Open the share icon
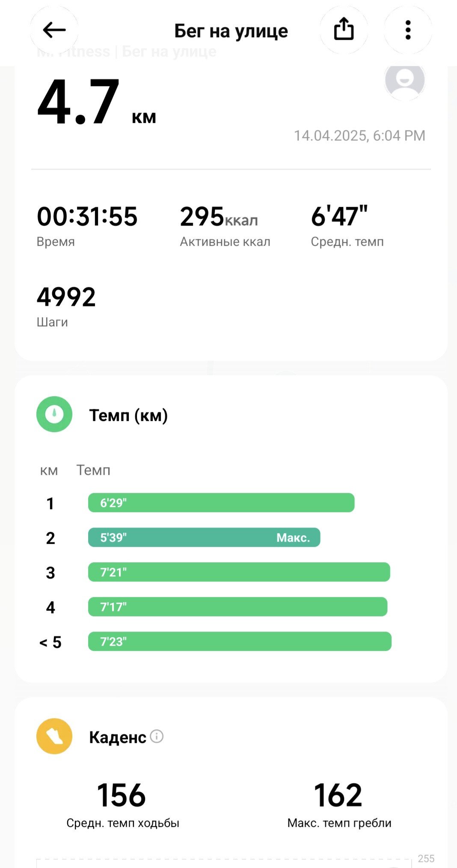The width and height of the screenshot is (457, 868). [x=344, y=30]
